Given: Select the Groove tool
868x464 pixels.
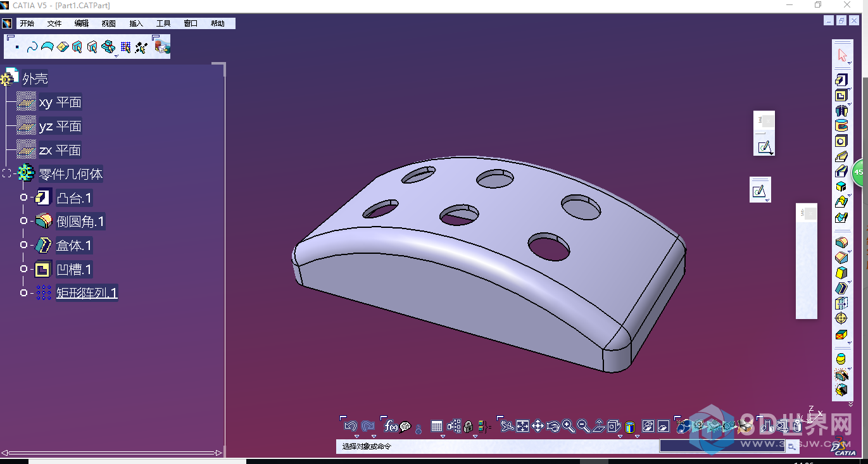Looking at the screenshot, I should coord(841,125).
